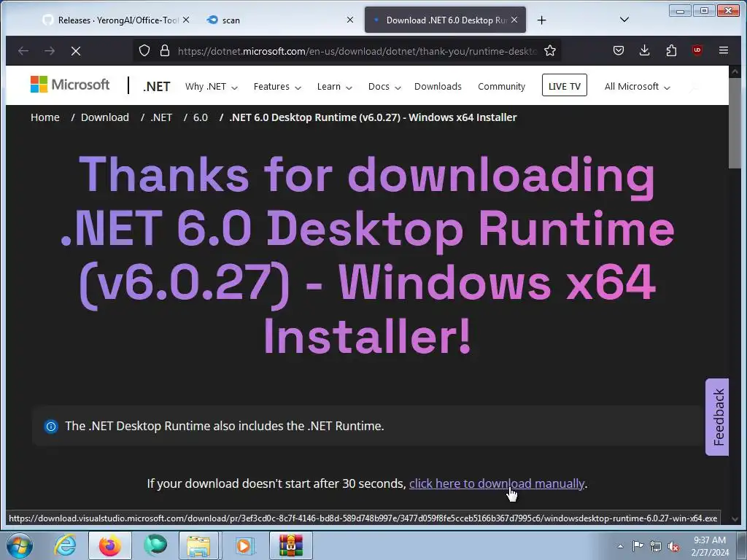Open Windows Explorer folder taskbar icon
747x560 pixels.
(198, 545)
